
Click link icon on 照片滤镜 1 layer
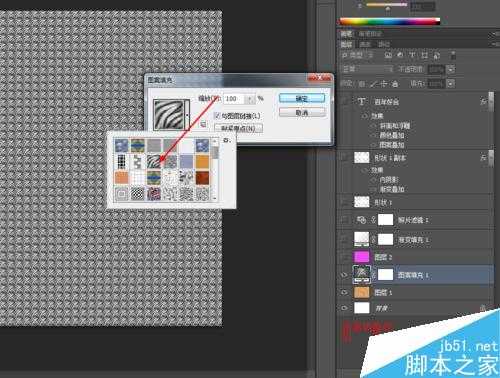click(374, 220)
